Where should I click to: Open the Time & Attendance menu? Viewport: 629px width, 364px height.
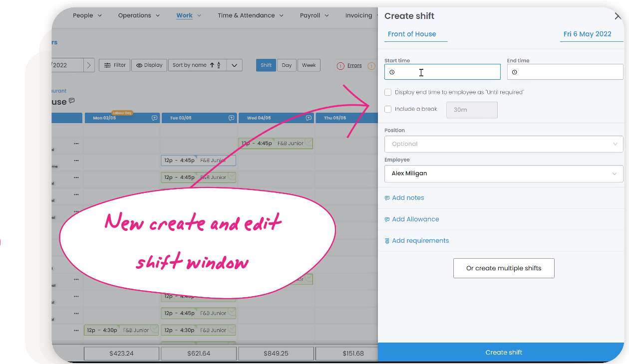point(250,15)
